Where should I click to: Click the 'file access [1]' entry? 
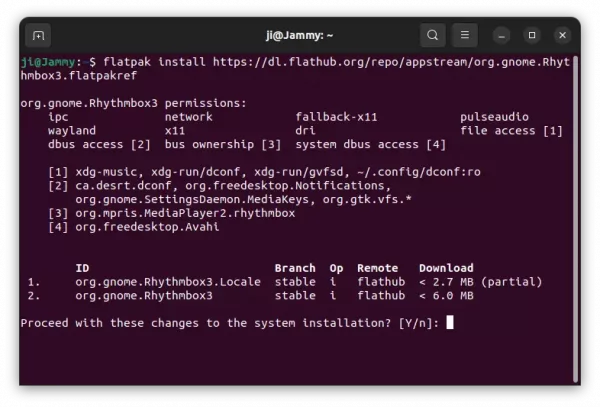511,131
